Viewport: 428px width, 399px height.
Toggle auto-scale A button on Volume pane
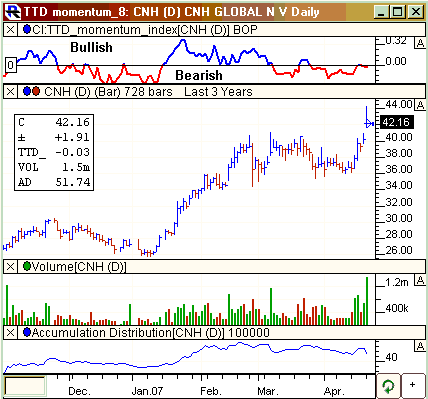[420, 280]
